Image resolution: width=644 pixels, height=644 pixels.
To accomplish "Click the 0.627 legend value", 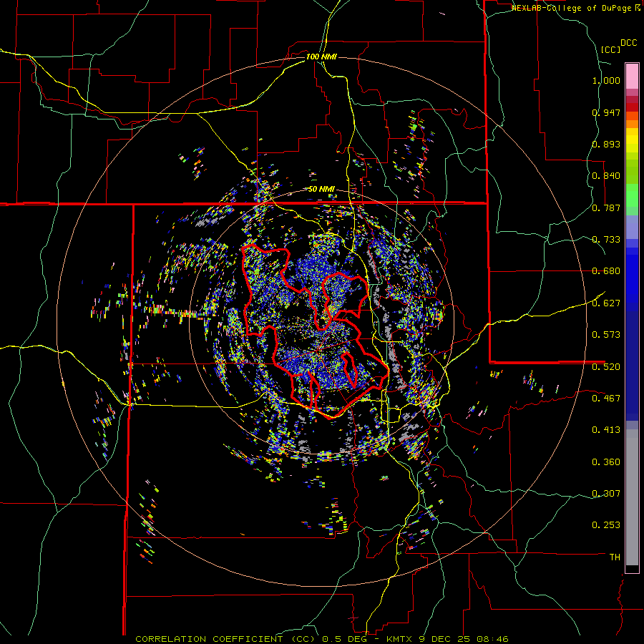I will 606,303.
